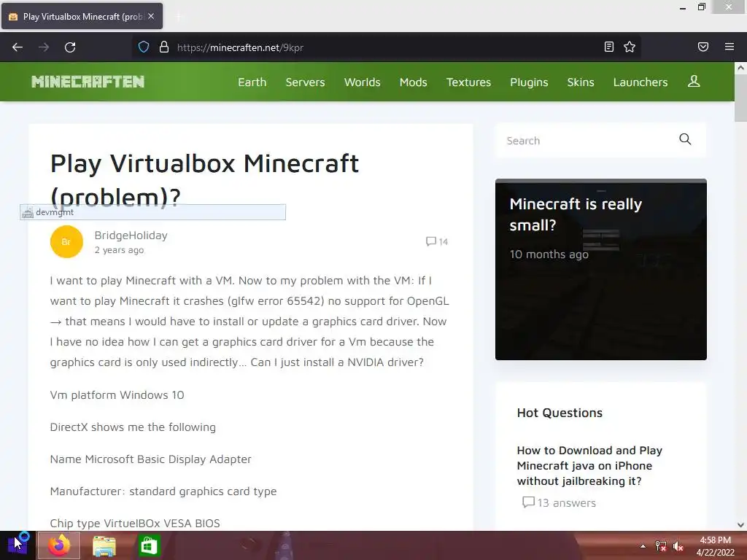
Task: Open the muted volume tray icon
Action: click(x=678, y=546)
